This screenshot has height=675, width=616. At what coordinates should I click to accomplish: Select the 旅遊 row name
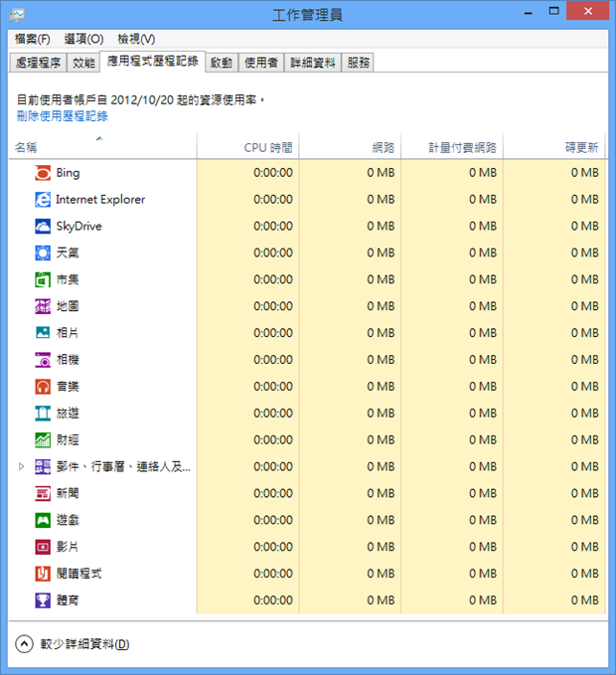[68, 413]
